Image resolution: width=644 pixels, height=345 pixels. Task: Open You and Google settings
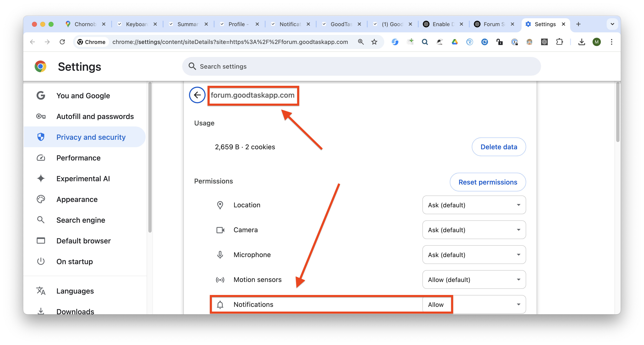coord(84,96)
